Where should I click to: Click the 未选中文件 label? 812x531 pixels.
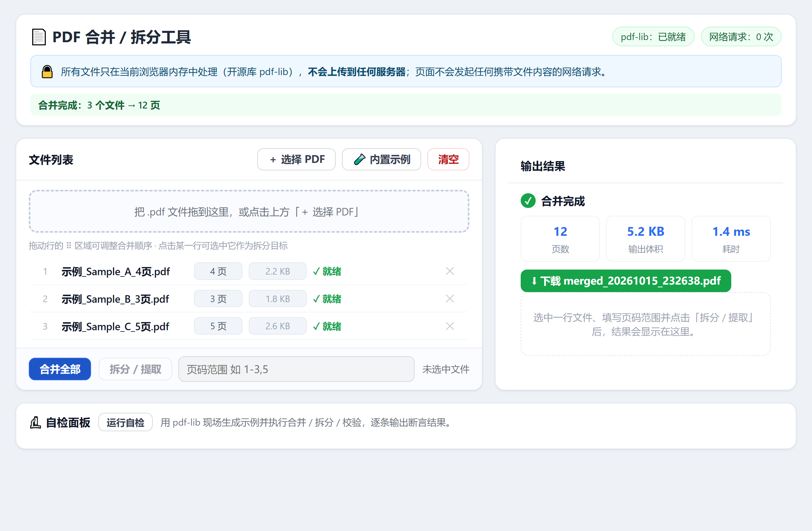point(446,369)
